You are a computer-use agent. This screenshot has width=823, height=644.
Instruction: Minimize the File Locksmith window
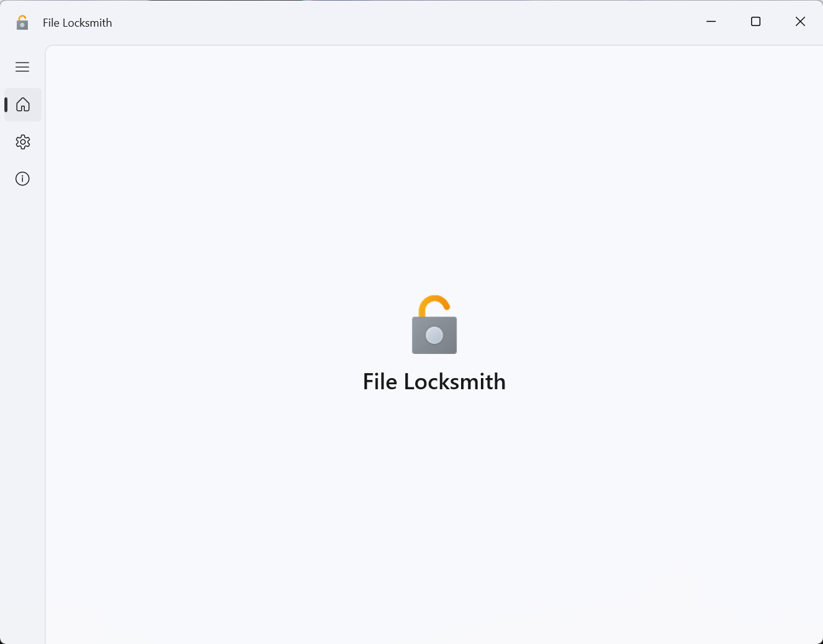711,22
